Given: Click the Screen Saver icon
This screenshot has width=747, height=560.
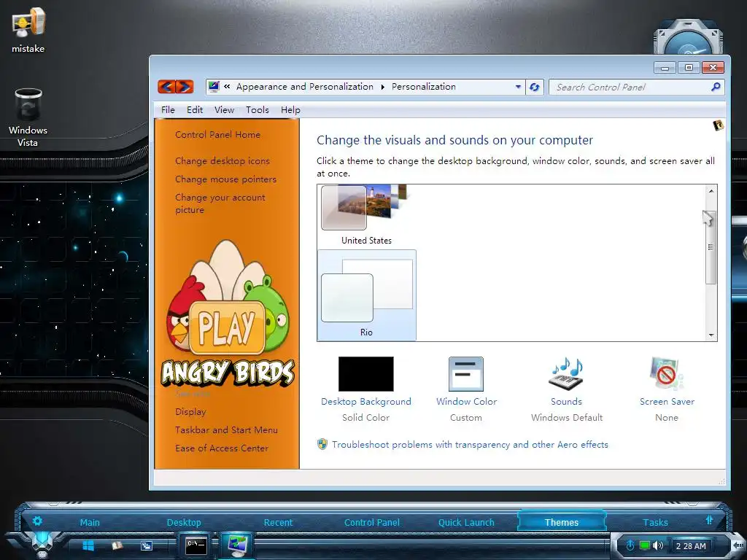Looking at the screenshot, I should (666, 374).
